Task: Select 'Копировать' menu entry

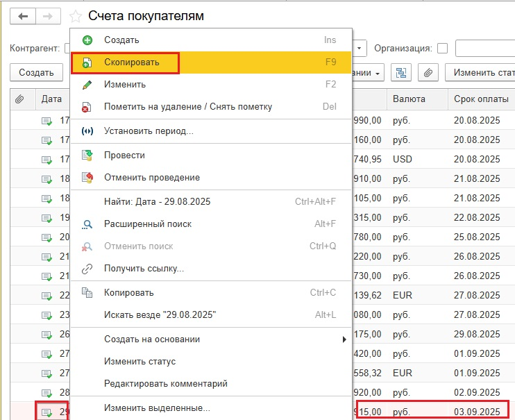Action: [211, 293]
